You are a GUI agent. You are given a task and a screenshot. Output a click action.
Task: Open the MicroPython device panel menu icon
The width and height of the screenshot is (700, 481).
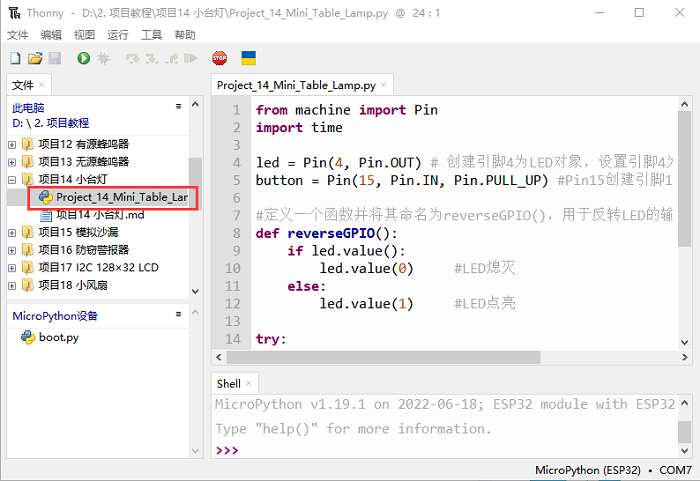pos(178,315)
